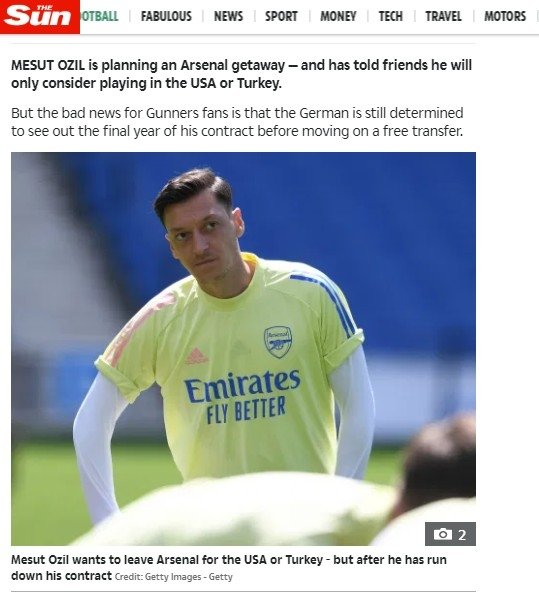The width and height of the screenshot is (539, 600).
Task: Click The Sun logo
Action: (x=40, y=17)
